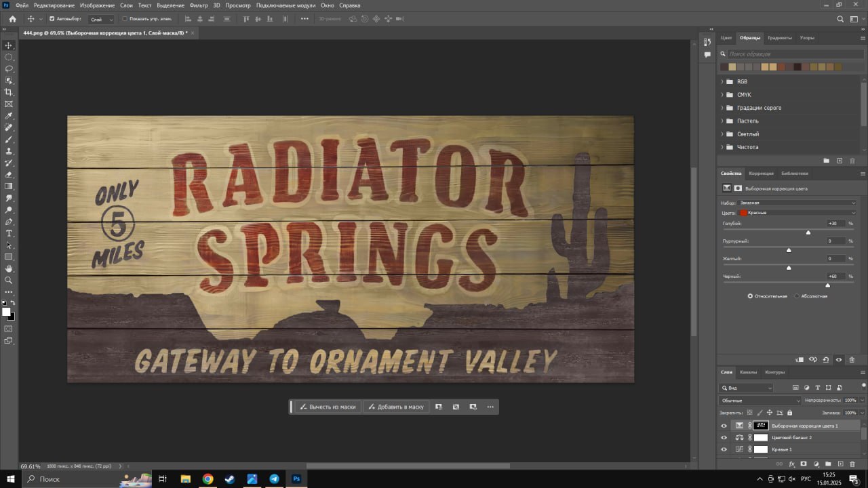This screenshot has width=868, height=488.
Task: Open the Заливка fill dropdown arrow
Action: 861,413
